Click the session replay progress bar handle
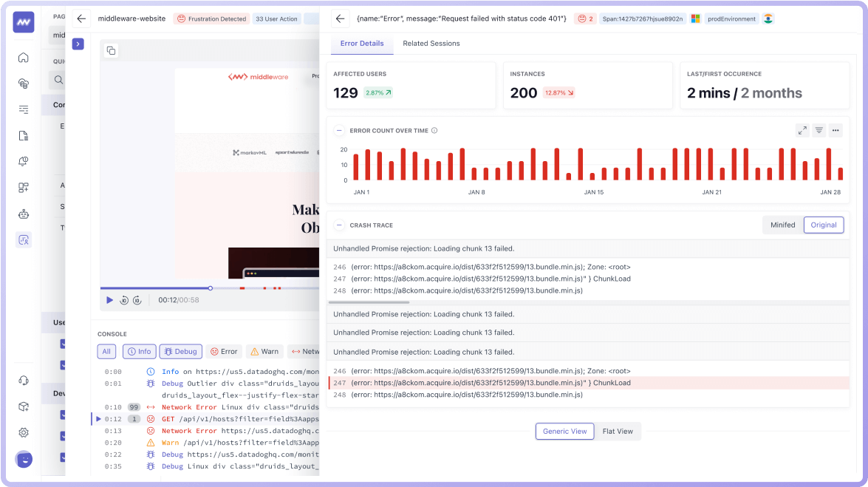Viewport: 868px width, 487px height. (211, 288)
